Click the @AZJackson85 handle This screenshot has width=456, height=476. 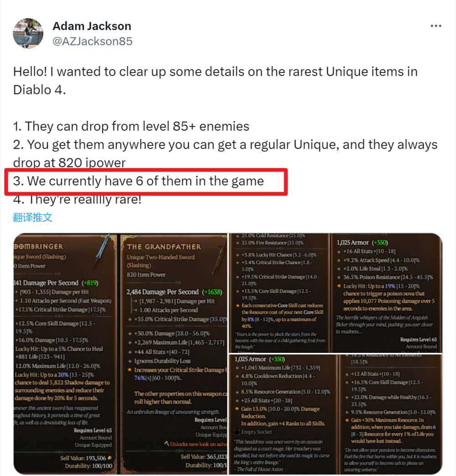pos(93,41)
